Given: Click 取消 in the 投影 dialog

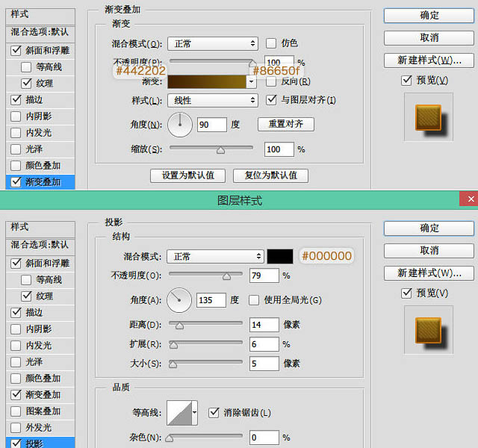Looking at the screenshot, I should click(x=429, y=251).
